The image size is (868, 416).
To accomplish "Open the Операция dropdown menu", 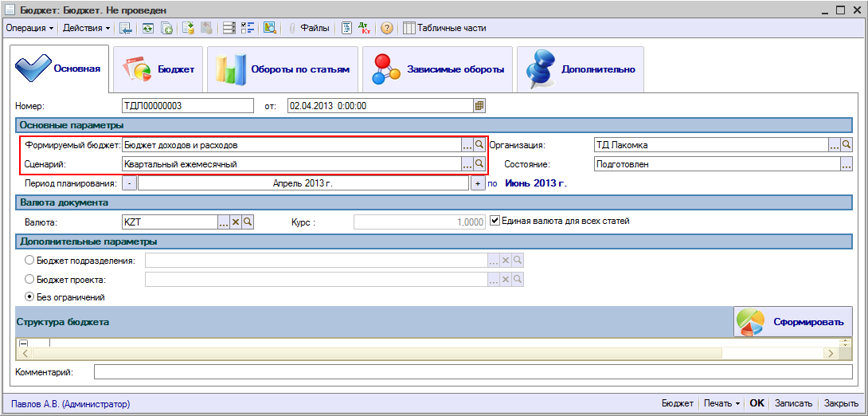I will click(29, 28).
